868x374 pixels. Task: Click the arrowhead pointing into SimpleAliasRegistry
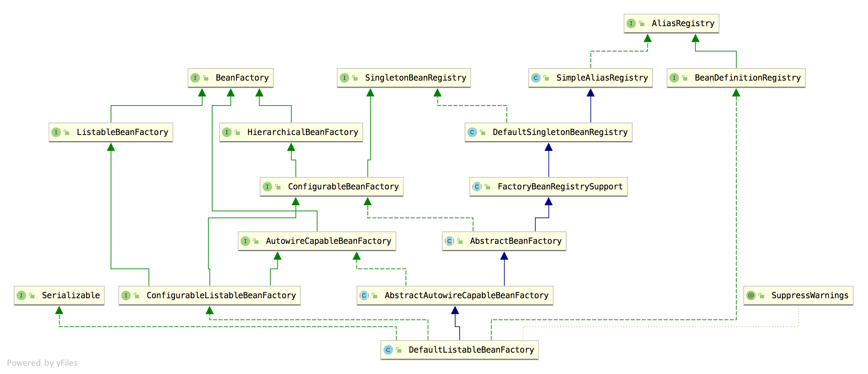pyautogui.click(x=591, y=93)
